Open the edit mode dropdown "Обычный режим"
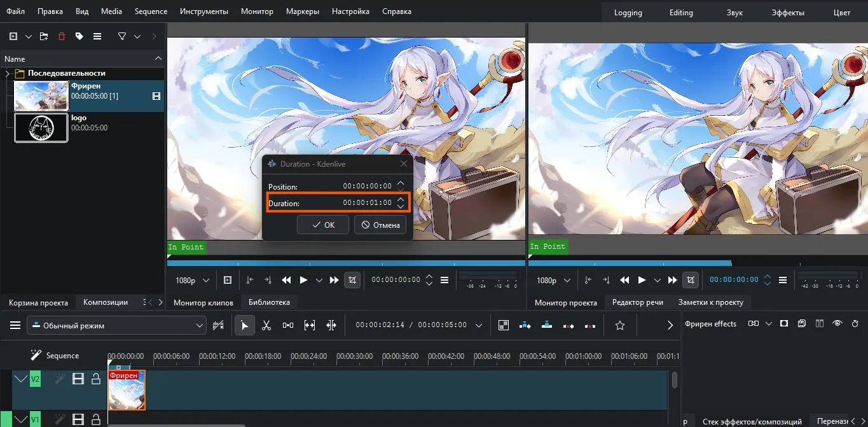868x427 pixels. point(116,326)
